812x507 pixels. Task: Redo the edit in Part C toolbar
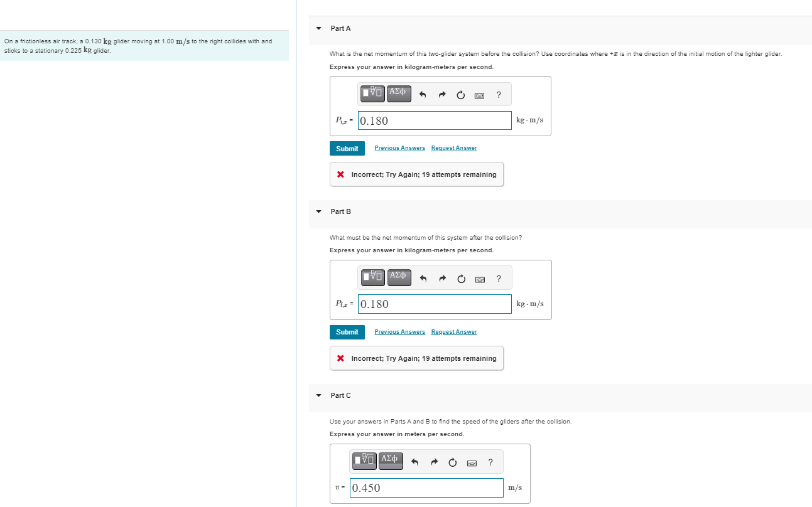(x=434, y=463)
